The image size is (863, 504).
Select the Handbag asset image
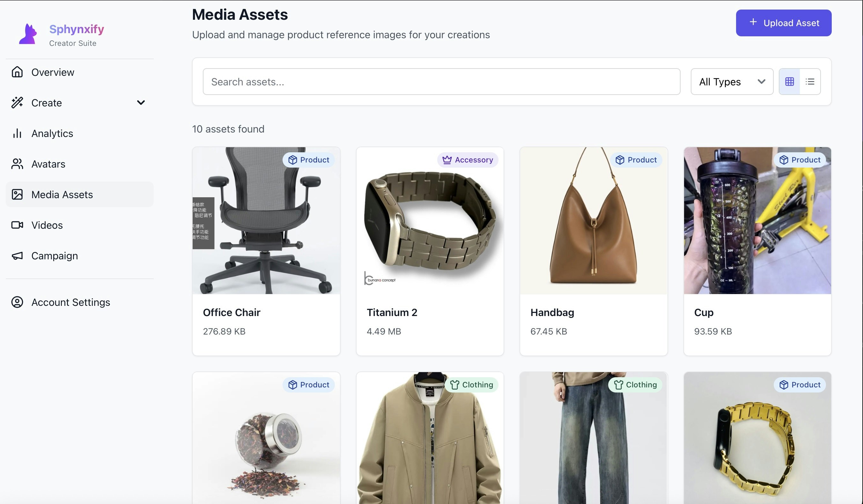click(x=594, y=221)
